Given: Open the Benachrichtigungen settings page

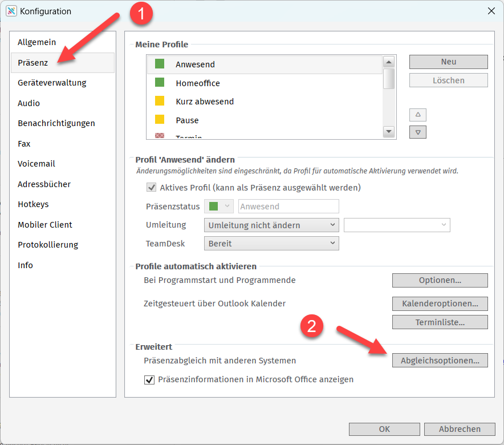Looking at the screenshot, I should 56,123.
